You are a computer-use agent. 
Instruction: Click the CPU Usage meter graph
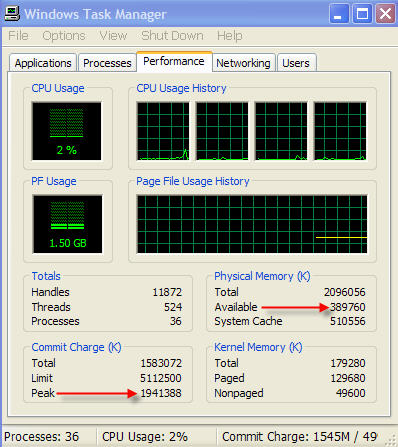67,131
